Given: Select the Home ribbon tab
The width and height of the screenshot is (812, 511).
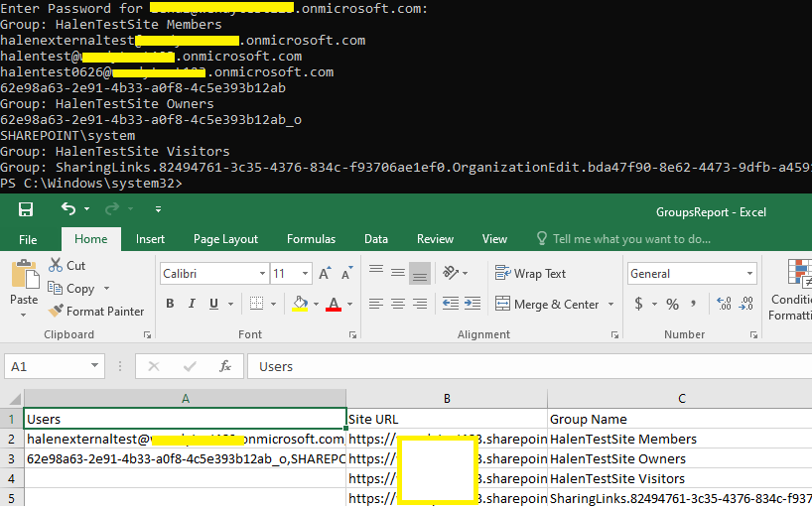Looking at the screenshot, I should pyautogui.click(x=91, y=239).
